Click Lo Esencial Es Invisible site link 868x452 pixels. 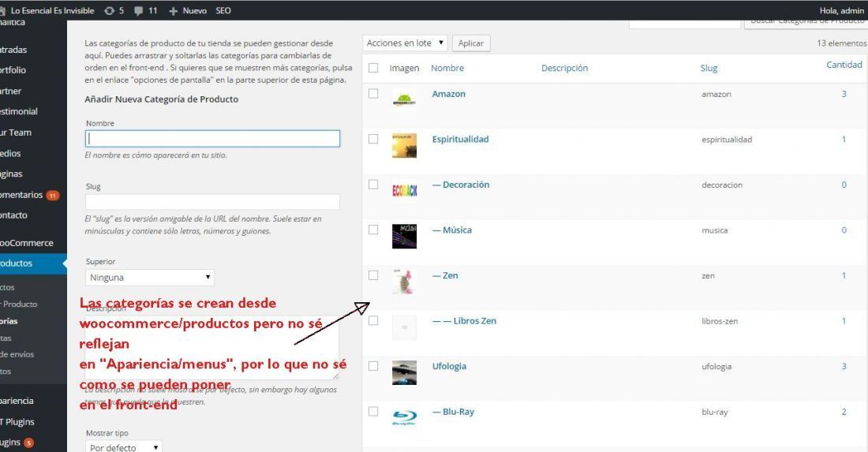click(52, 10)
